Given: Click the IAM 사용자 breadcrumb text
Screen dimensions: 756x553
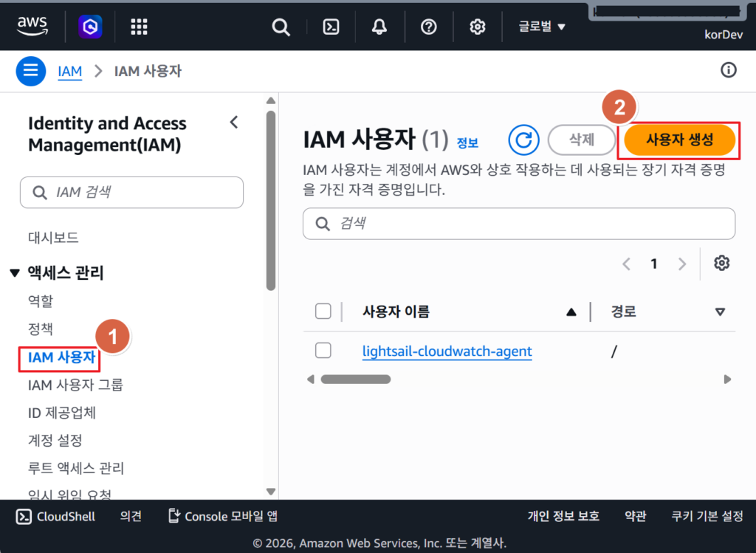Looking at the screenshot, I should (148, 72).
